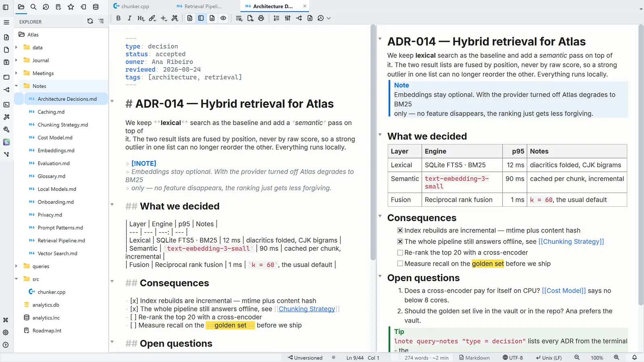Image resolution: width=644 pixels, height=362 pixels.
Task: Open Roadmap.lnt file
Action: pos(47,331)
